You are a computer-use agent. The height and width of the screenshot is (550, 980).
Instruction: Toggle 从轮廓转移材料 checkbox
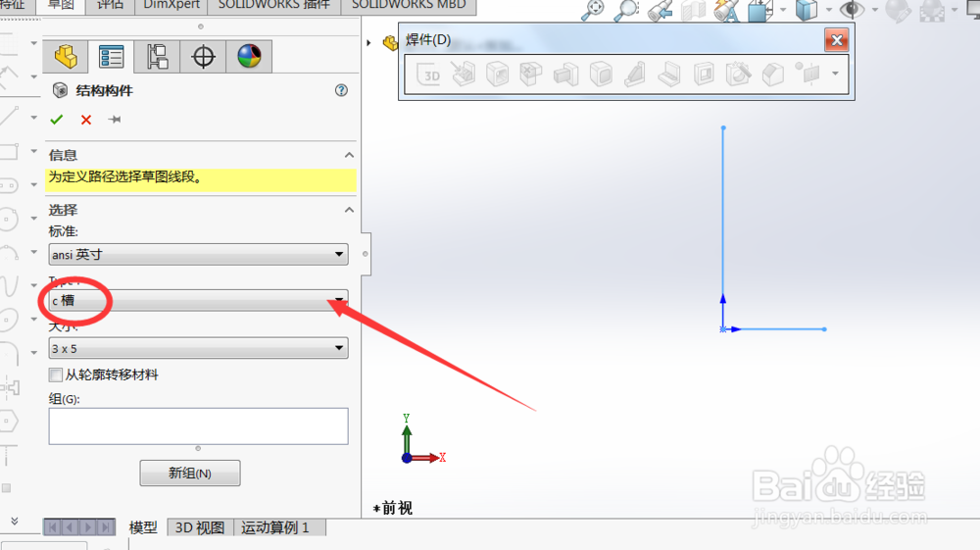(56, 375)
